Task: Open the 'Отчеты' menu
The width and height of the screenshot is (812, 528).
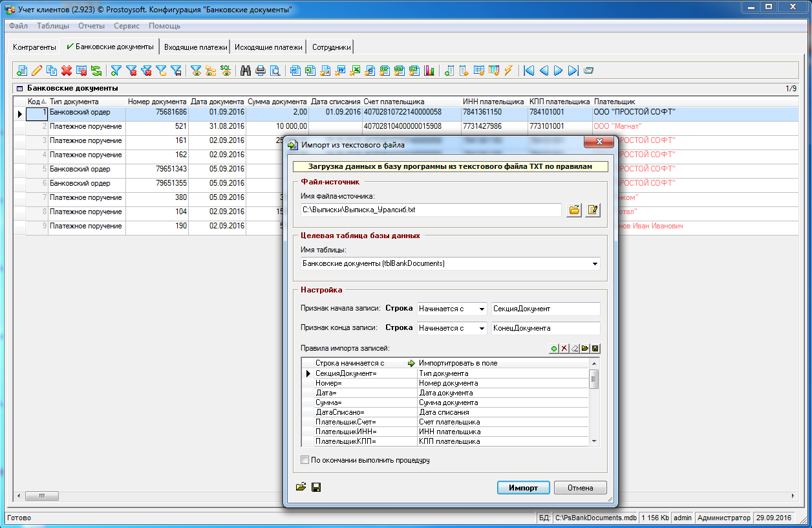Action: (x=91, y=26)
